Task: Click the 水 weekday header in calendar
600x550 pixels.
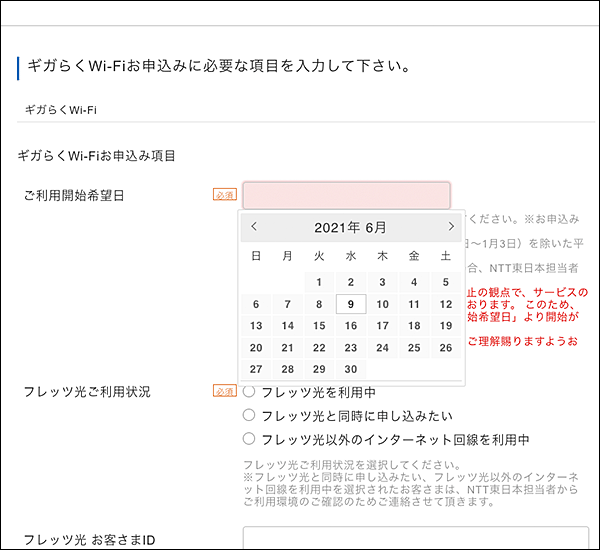Action: click(351, 256)
